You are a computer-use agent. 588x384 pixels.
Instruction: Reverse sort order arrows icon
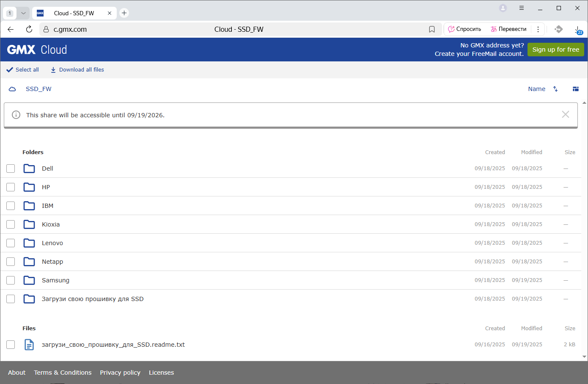(555, 89)
